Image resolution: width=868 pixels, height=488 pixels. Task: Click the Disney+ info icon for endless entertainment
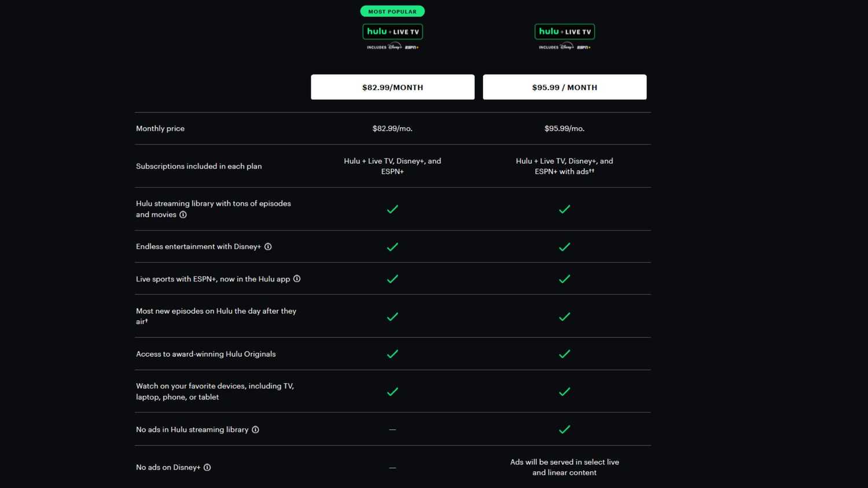(268, 246)
